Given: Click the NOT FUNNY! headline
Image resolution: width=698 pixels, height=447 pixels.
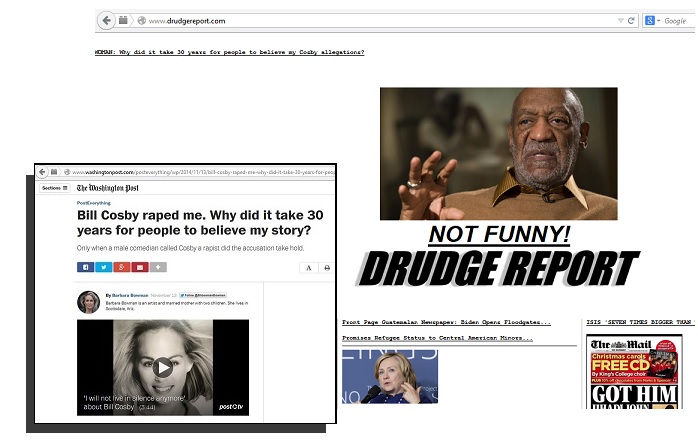Looking at the screenshot, I should (499, 235).
